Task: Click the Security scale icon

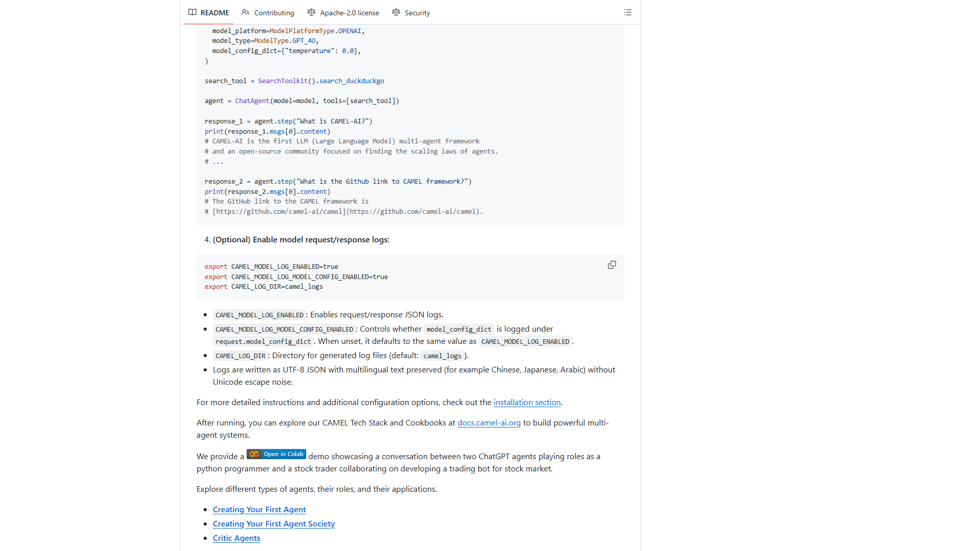Action: point(396,12)
